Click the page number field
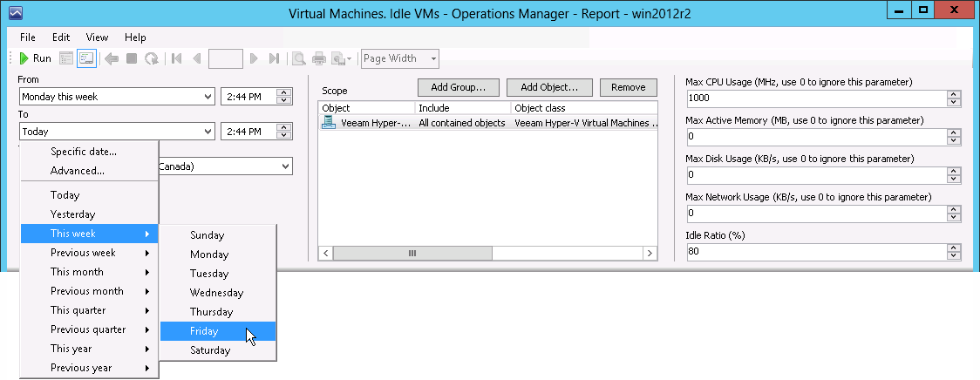Image resolution: width=980 pixels, height=380 pixels. 226,58
